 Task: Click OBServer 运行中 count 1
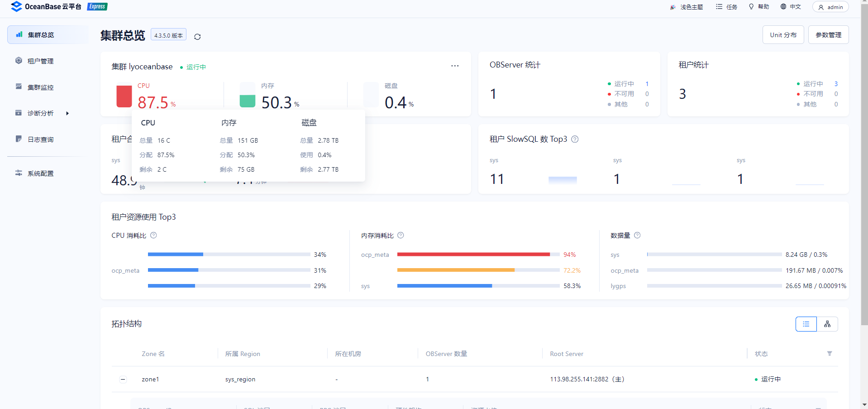(x=647, y=84)
